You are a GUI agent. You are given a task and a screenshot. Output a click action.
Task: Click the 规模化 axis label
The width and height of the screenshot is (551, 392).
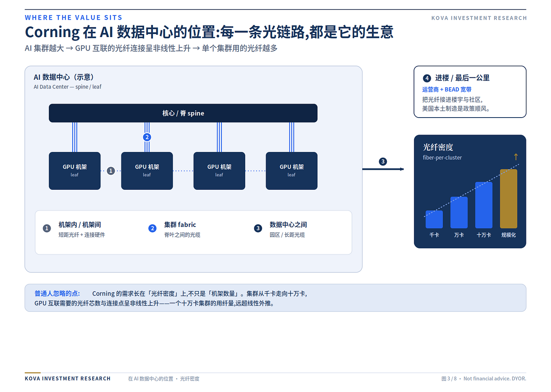coord(508,235)
